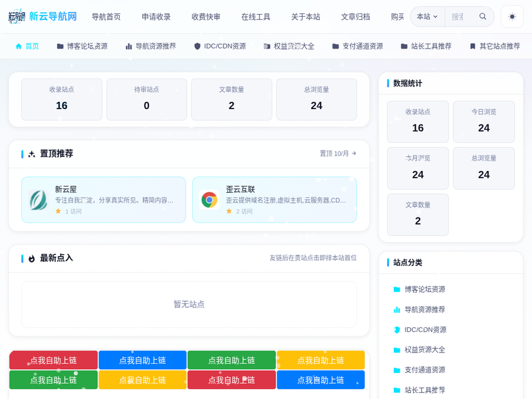532x399 pixels.
Task: Click folder icon of 权益货源大全 tab
Action: [x=267, y=46]
